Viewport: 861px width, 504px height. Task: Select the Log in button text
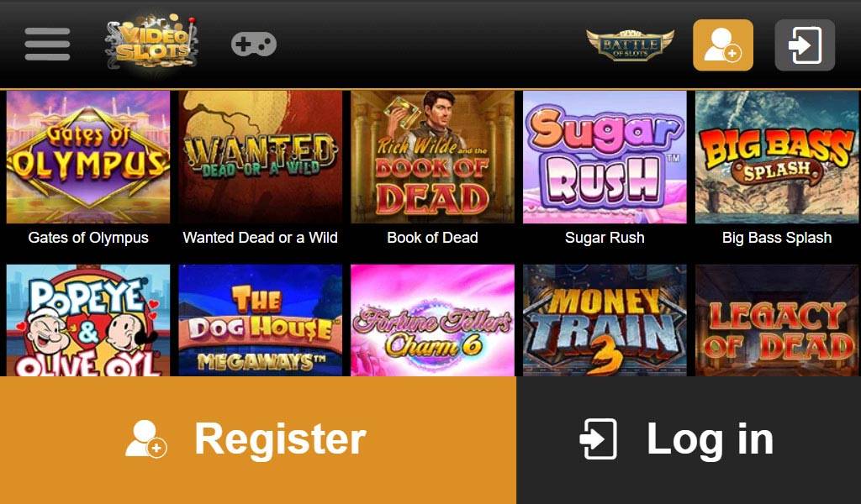710,440
